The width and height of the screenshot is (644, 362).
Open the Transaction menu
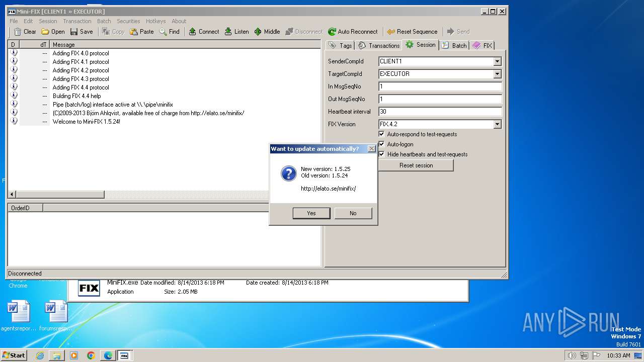tap(77, 21)
